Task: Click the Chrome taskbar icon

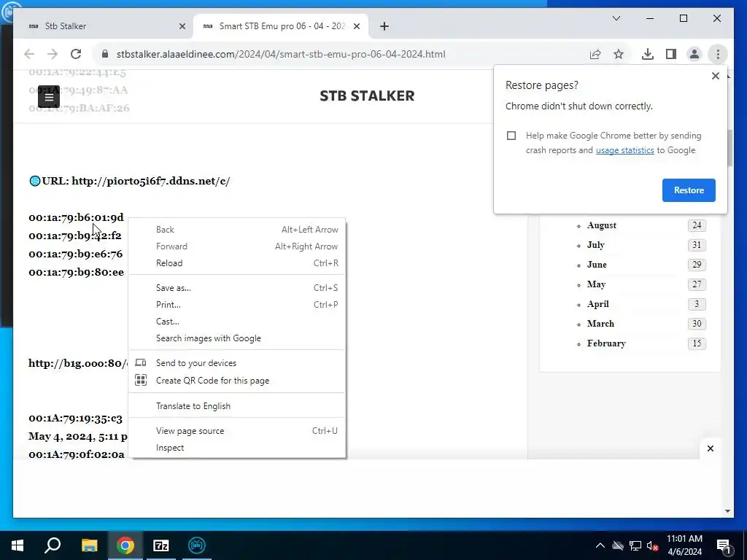Action: click(125, 545)
